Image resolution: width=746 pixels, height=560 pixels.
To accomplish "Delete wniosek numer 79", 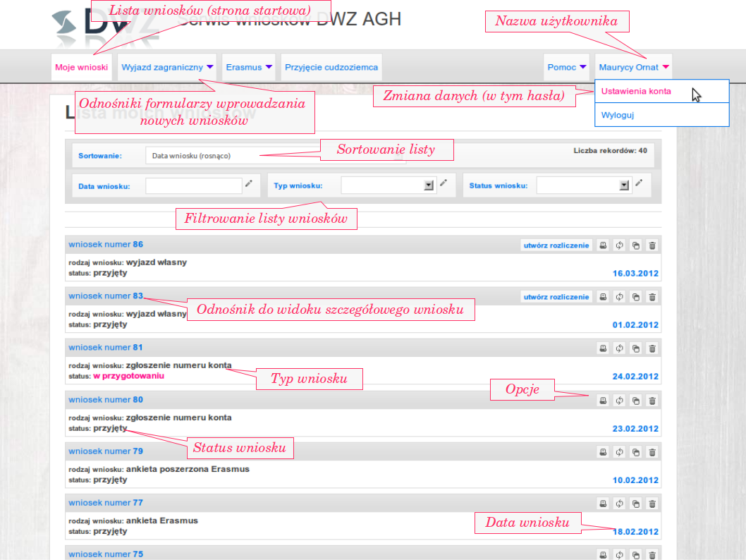I will tap(652, 452).
